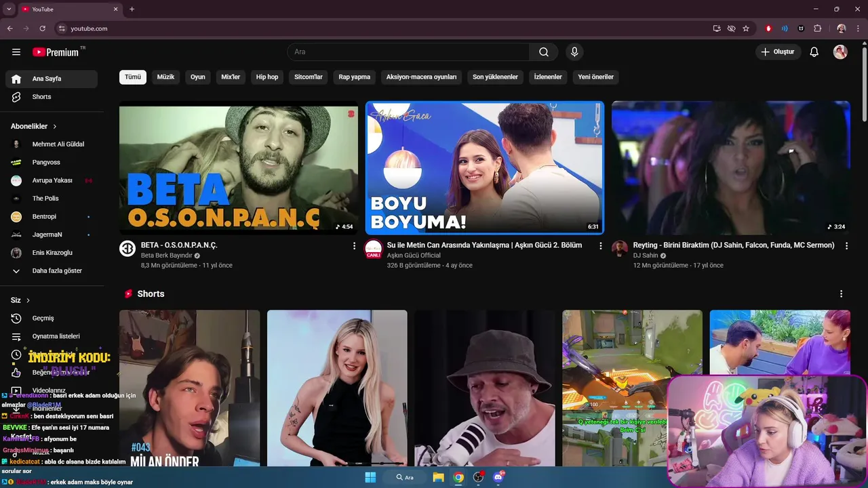
Task: Open Beta Berk Bayındır channel avatar
Action: click(127, 249)
